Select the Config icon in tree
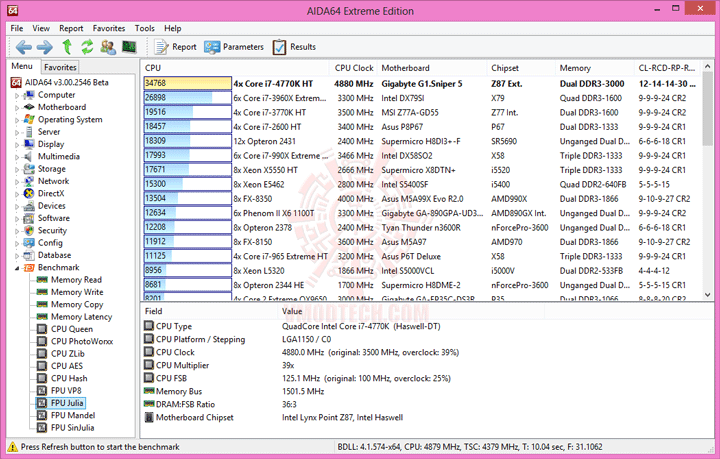The height and width of the screenshot is (459, 720). [x=29, y=243]
